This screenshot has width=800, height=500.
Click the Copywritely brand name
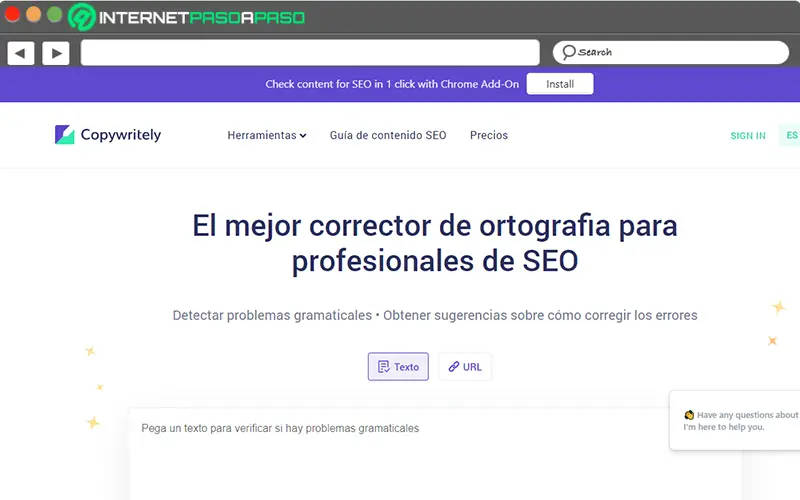coord(121,135)
